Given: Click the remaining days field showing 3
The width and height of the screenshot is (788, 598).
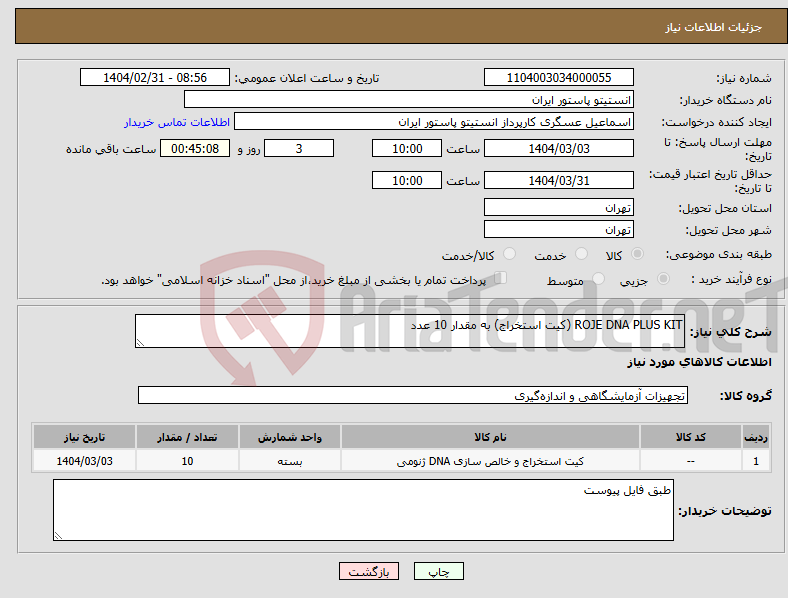Looking at the screenshot, I should (x=299, y=148).
